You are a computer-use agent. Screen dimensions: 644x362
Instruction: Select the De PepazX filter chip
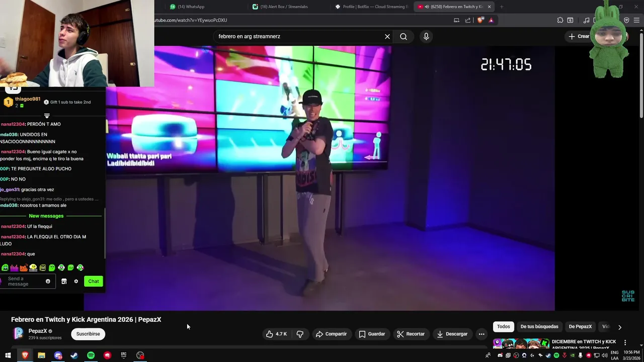point(580,326)
